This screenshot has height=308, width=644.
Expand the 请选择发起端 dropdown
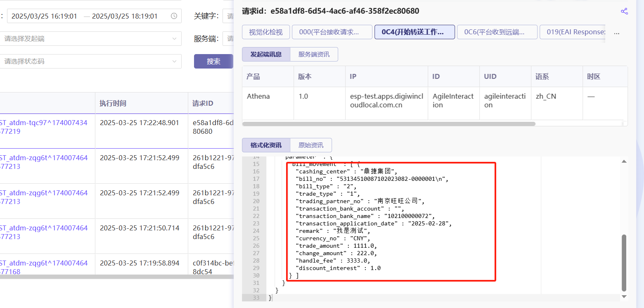click(x=90, y=39)
